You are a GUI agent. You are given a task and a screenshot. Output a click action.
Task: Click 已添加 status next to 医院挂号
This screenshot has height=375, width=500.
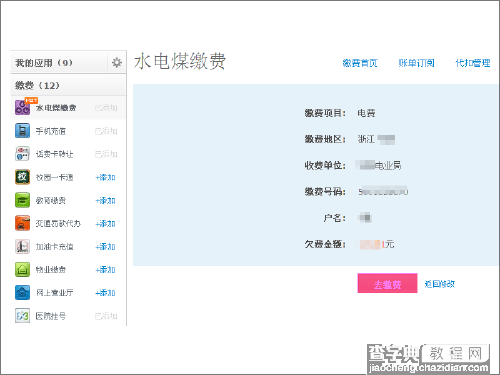point(106,316)
